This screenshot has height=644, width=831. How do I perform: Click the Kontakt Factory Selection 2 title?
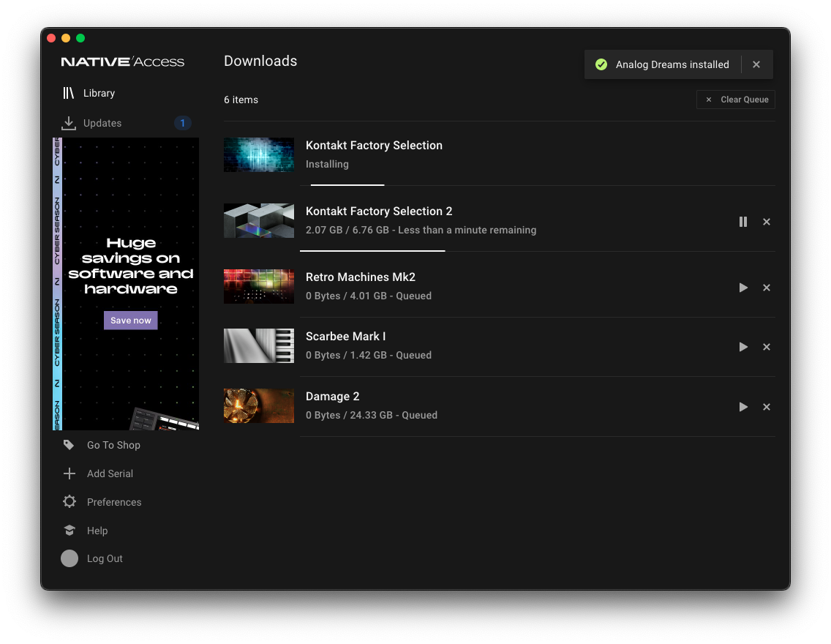pyautogui.click(x=379, y=211)
